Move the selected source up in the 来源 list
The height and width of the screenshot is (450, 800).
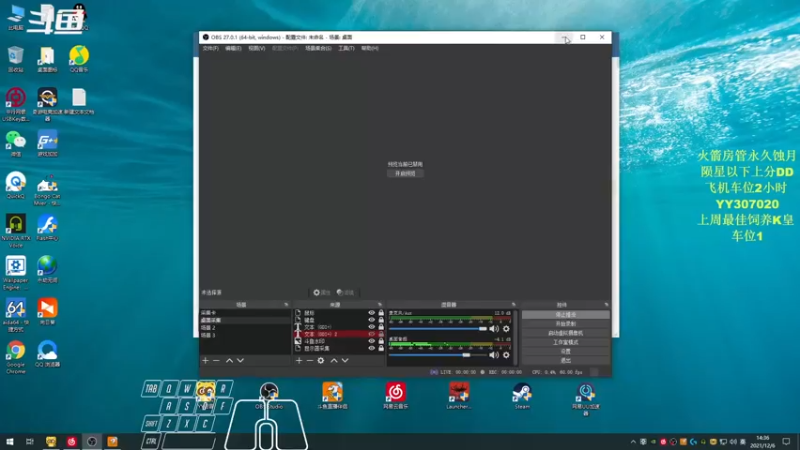point(334,361)
